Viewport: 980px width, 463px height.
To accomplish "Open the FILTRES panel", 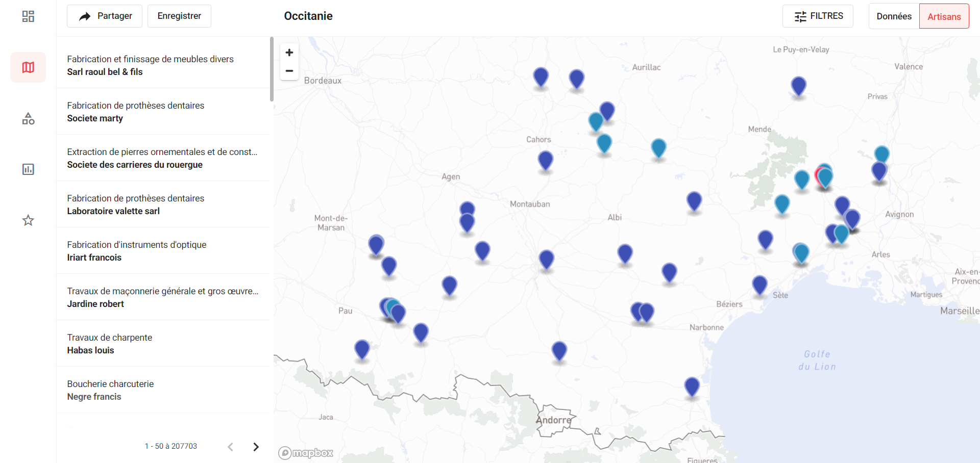I will pos(818,16).
